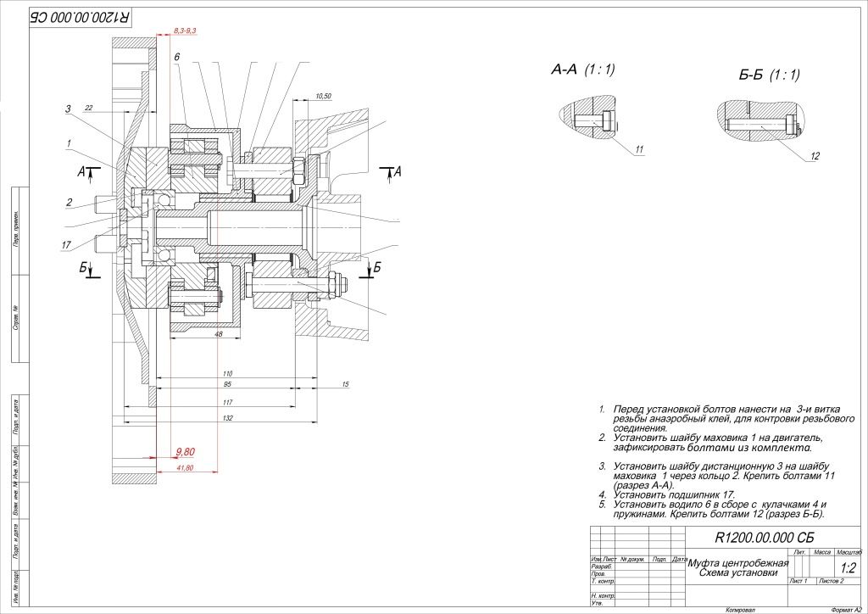Select callout number 11 under section А-А

(x=640, y=150)
